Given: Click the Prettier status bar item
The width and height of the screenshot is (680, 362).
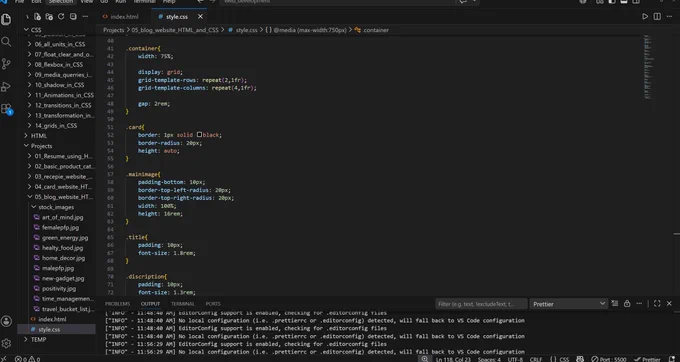Looking at the screenshot, I should point(648,359).
